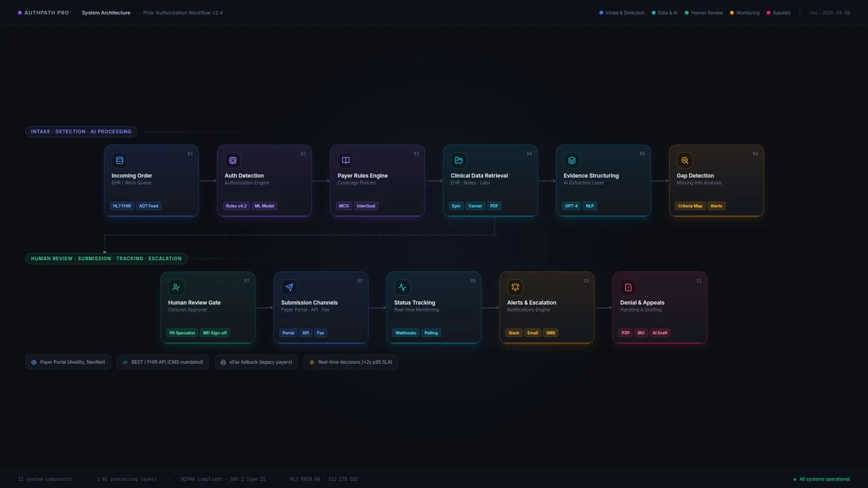Click the Payer Portal (Availity, NaviNet) chip
This screenshot has width=868, height=488.
coord(68,362)
